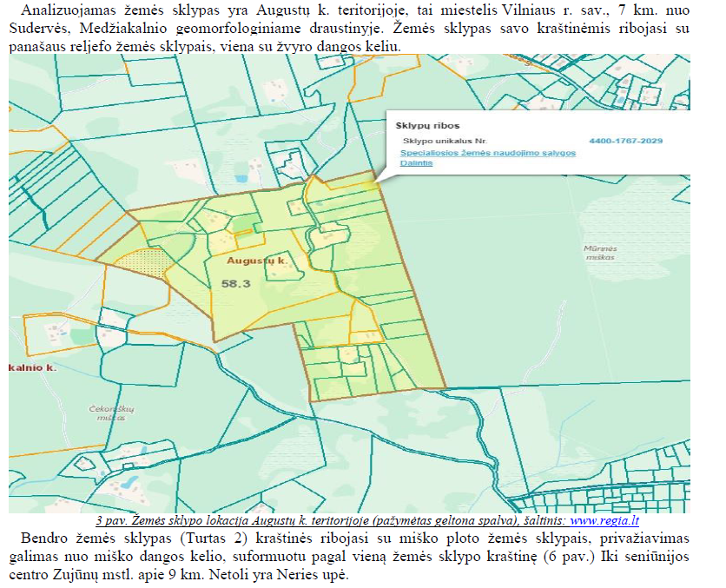The height and width of the screenshot is (588, 726).
Task: Open the www.regia.lt source link
Action: tap(604, 521)
